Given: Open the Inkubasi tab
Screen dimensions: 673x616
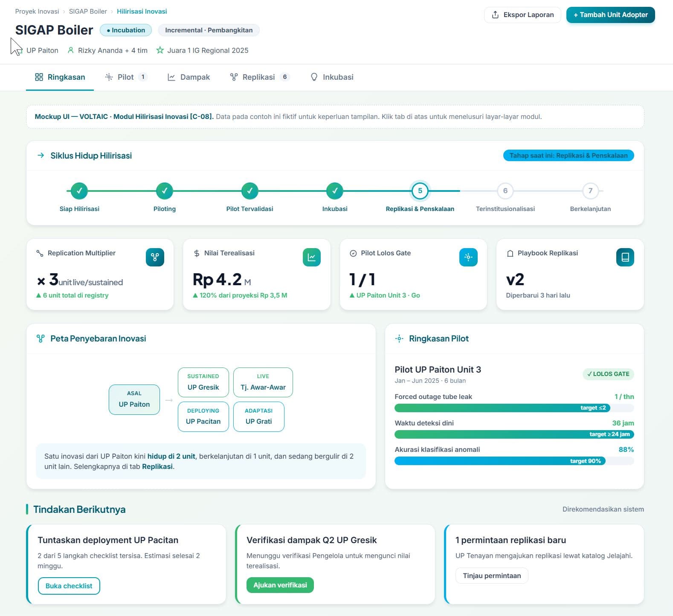Looking at the screenshot, I should (332, 77).
